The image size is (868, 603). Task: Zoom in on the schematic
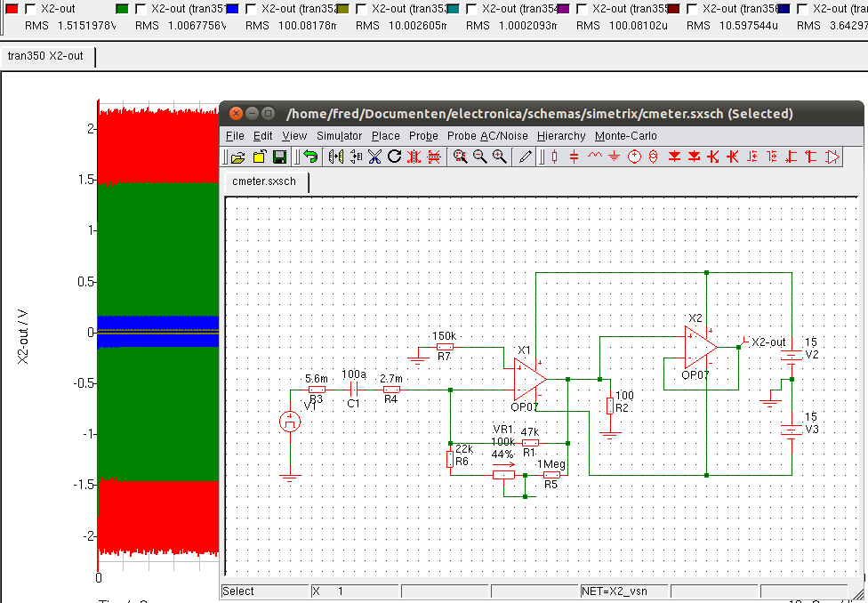coord(500,157)
